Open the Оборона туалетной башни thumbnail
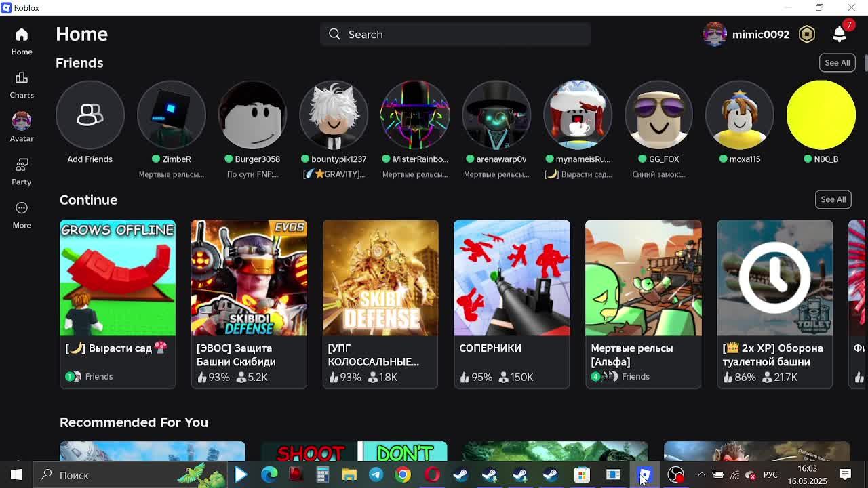The width and height of the screenshot is (868, 488). tap(774, 278)
